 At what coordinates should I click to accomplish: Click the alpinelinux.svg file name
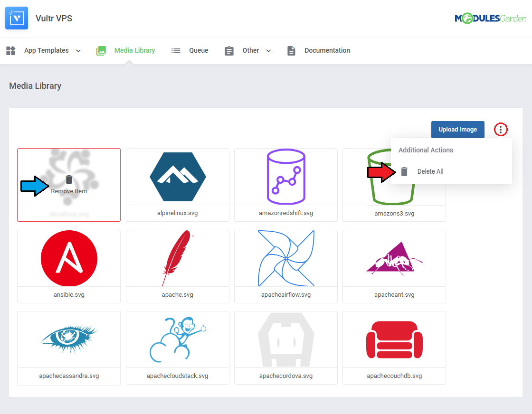click(178, 213)
